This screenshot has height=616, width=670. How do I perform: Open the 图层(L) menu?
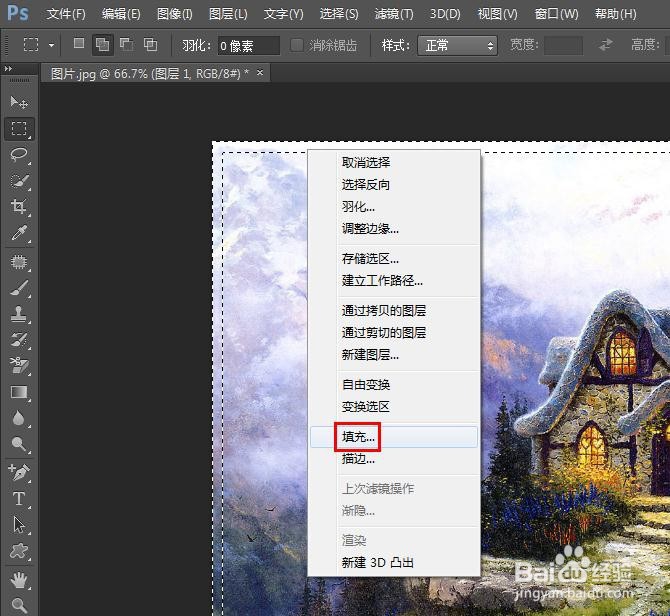228,14
